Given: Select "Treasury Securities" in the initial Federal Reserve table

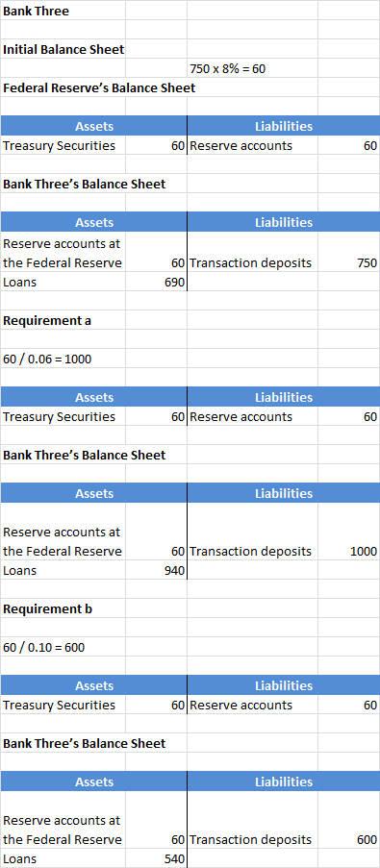Looking at the screenshot, I should (x=63, y=145).
